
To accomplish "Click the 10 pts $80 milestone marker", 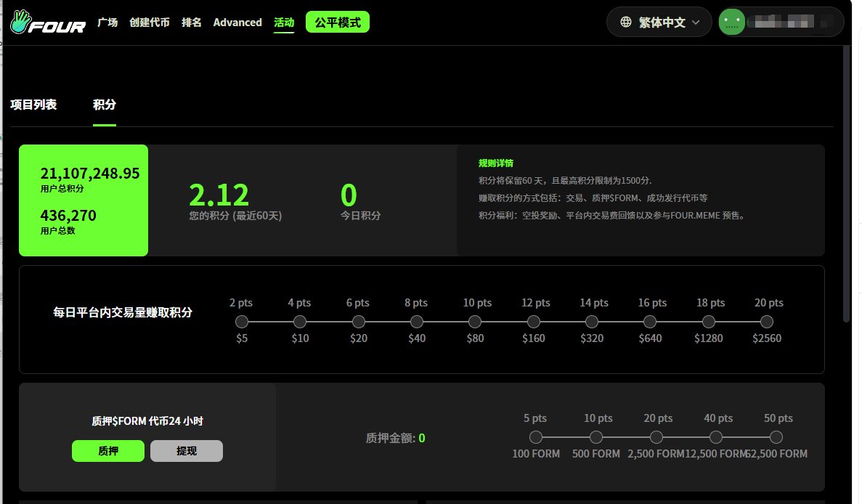I will (475, 322).
